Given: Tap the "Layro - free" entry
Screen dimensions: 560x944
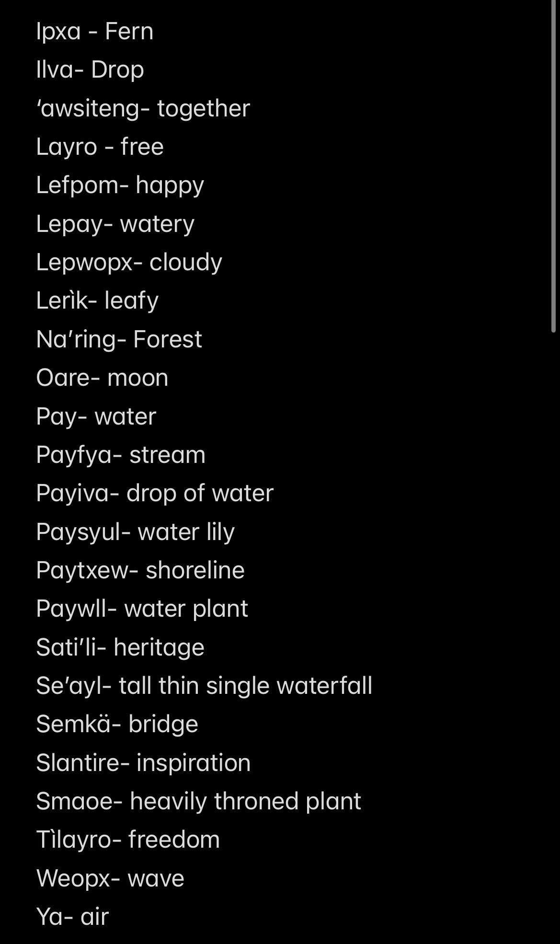Looking at the screenshot, I should 100,147.
